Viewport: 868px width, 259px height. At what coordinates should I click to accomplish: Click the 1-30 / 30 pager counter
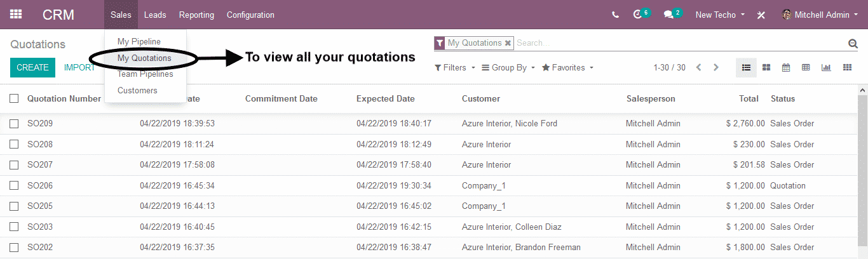669,67
